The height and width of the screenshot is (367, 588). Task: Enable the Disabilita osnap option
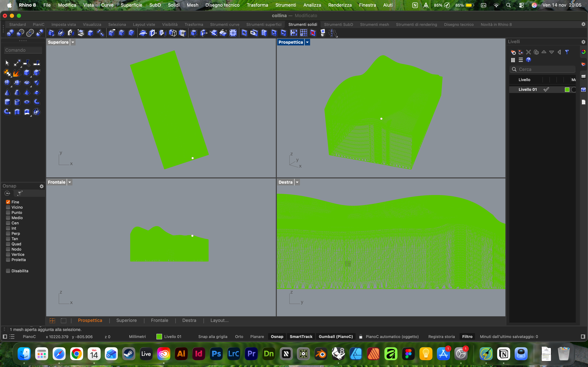(8, 271)
